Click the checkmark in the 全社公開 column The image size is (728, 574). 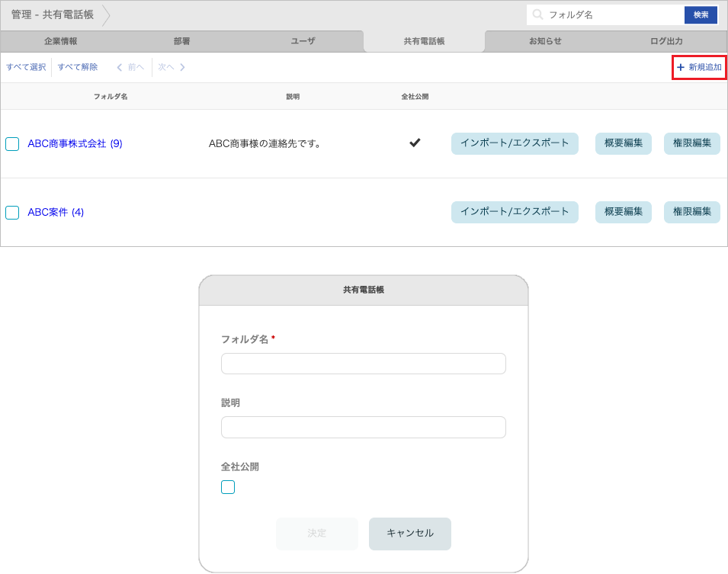pos(414,143)
